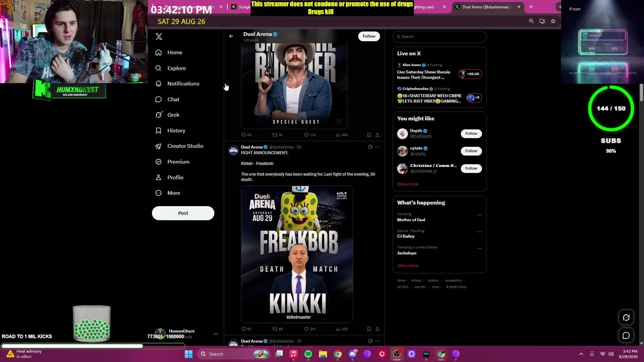Share the Special Guest post
This screenshot has width=644, height=362.
coord(377,135)
